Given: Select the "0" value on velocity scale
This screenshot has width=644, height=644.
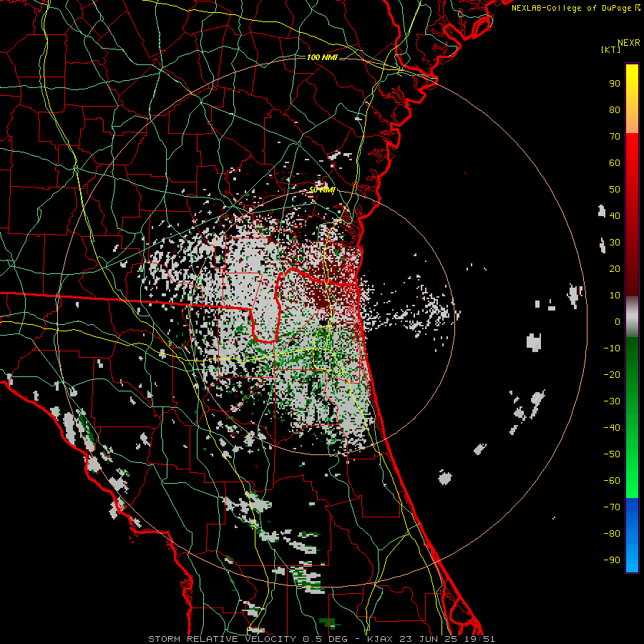Looking at the screenshot, I should (618, 322).
